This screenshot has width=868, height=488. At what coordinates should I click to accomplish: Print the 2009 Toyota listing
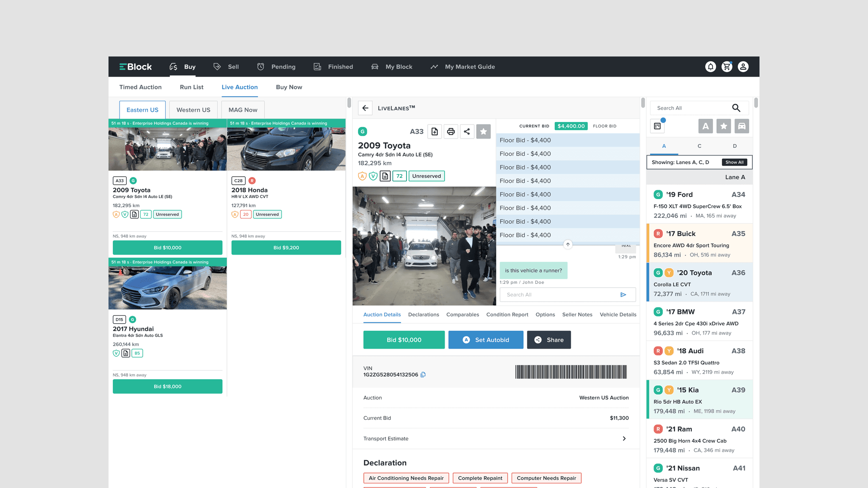[x=451, y=132]
